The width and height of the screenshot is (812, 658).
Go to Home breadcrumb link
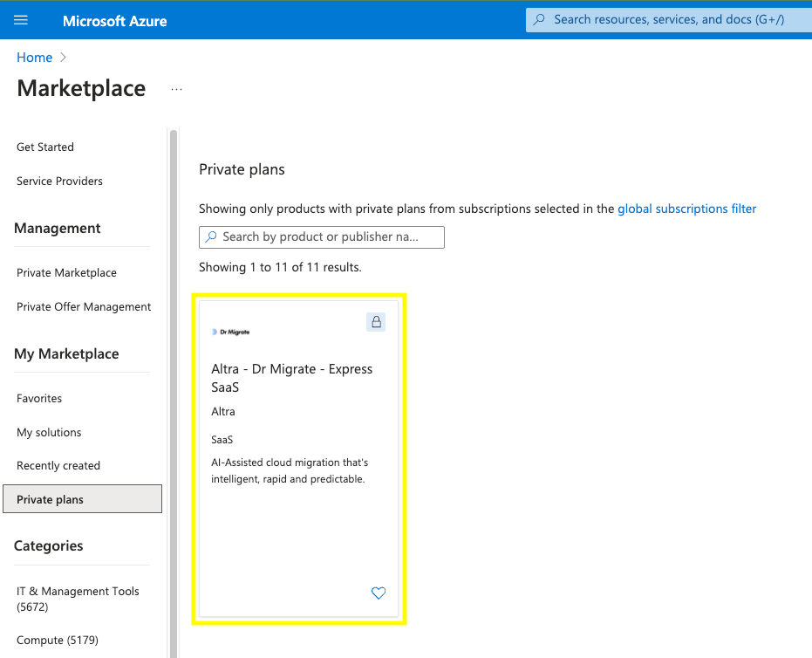pos(34,58)
